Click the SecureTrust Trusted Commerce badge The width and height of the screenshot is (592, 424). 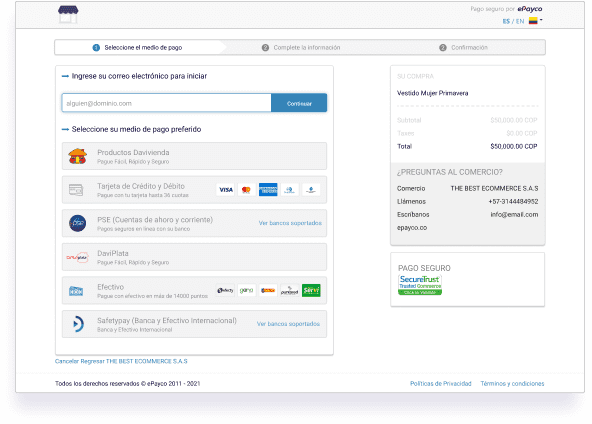click(420, 285)
